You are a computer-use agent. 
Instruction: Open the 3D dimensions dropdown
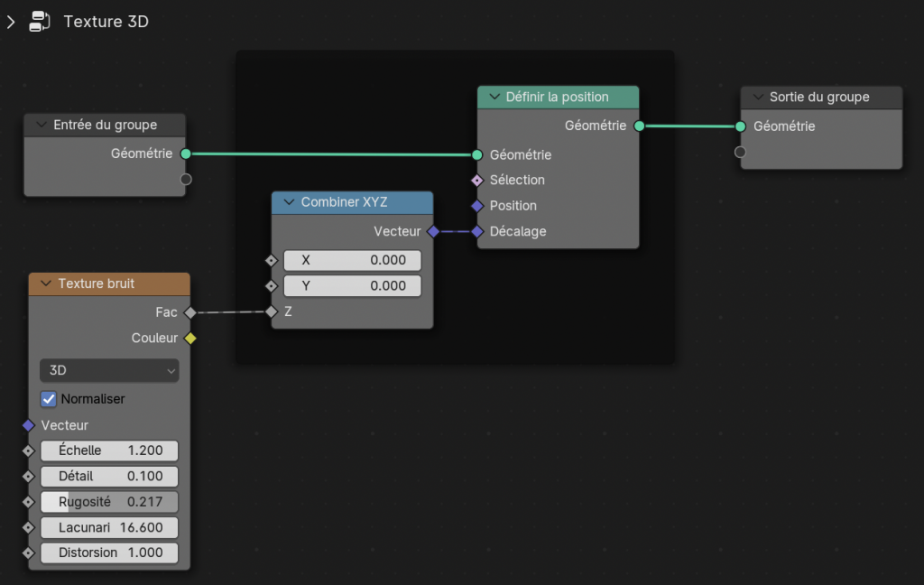[109, 370]
